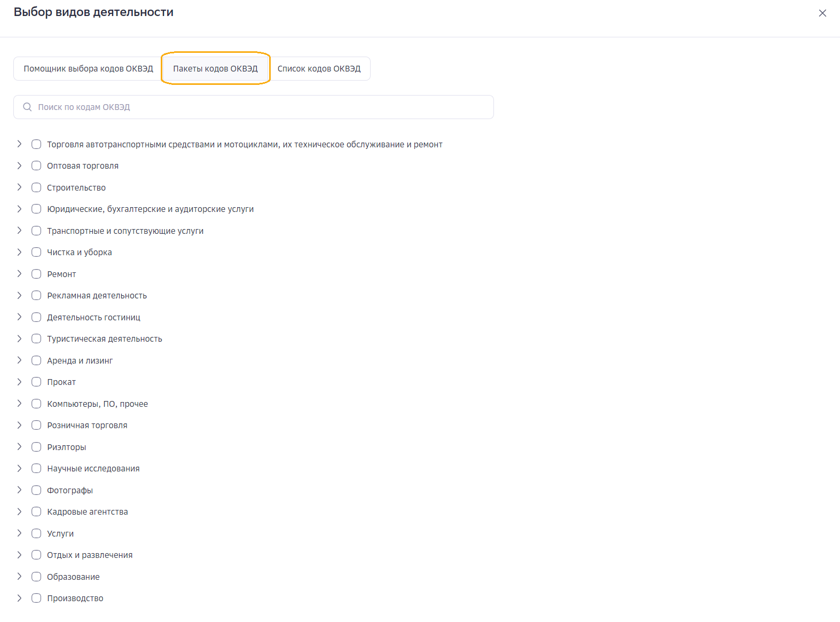Screen dimensions: 840x622
Task: Click the search magnifier icon
Action: [27, 107]
